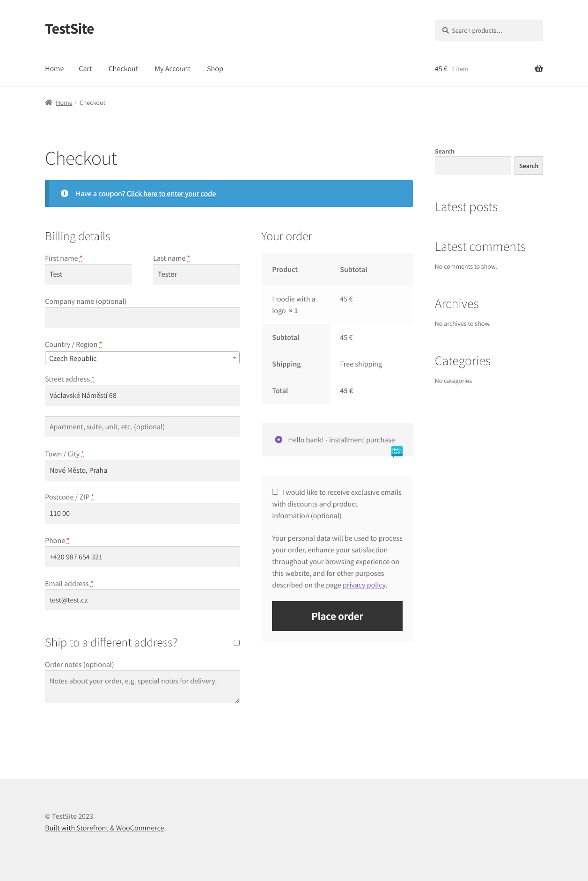Click the shopping basket cart icon
The width and height of the screenshot is (588, 881).
[x=538, y=68]
